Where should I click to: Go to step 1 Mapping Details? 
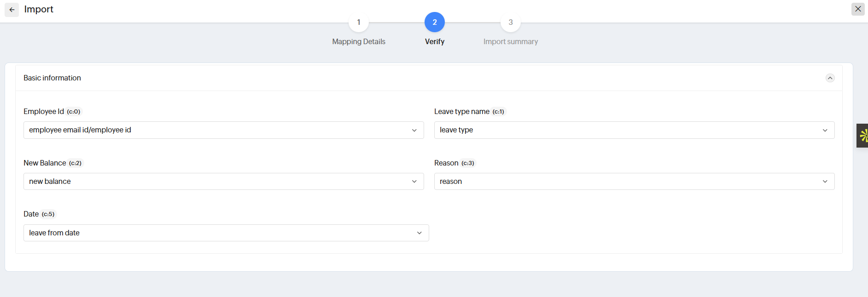[359, 22]
